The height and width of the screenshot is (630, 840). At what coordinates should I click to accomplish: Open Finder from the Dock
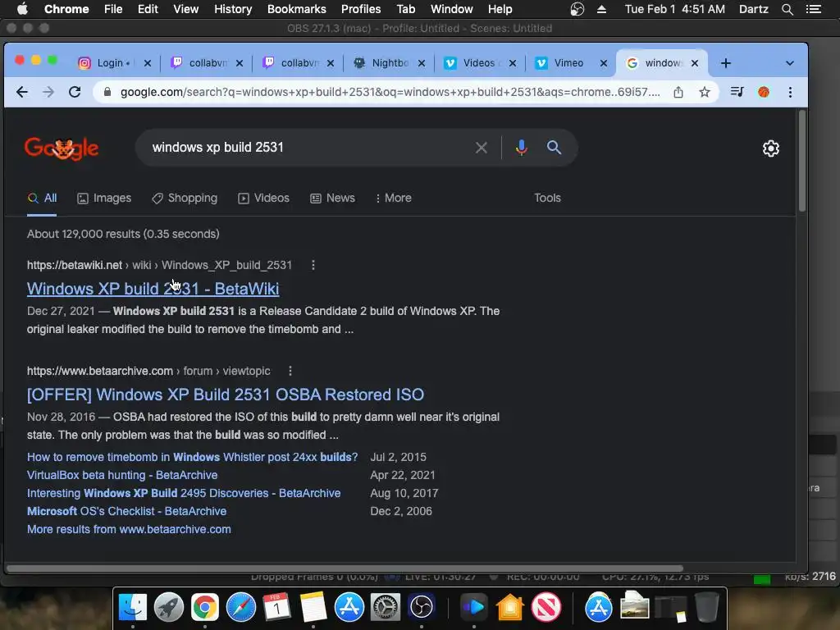click(x=132, y=608)
